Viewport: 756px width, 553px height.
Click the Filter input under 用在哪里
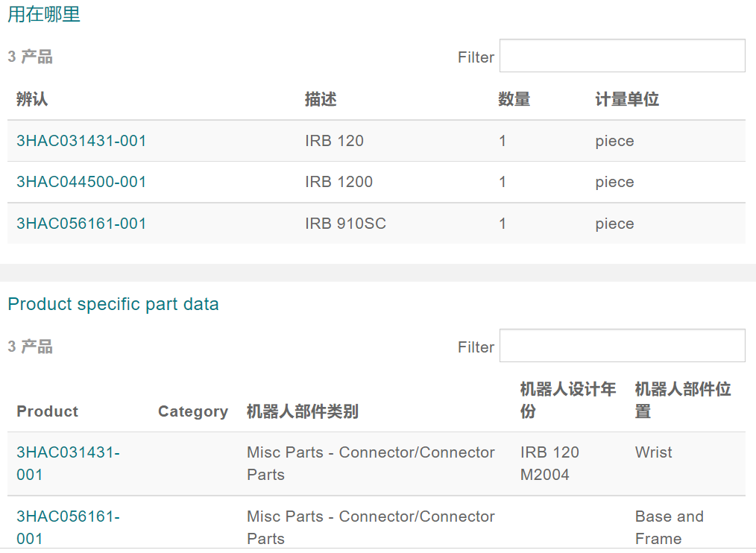(622, 55)
